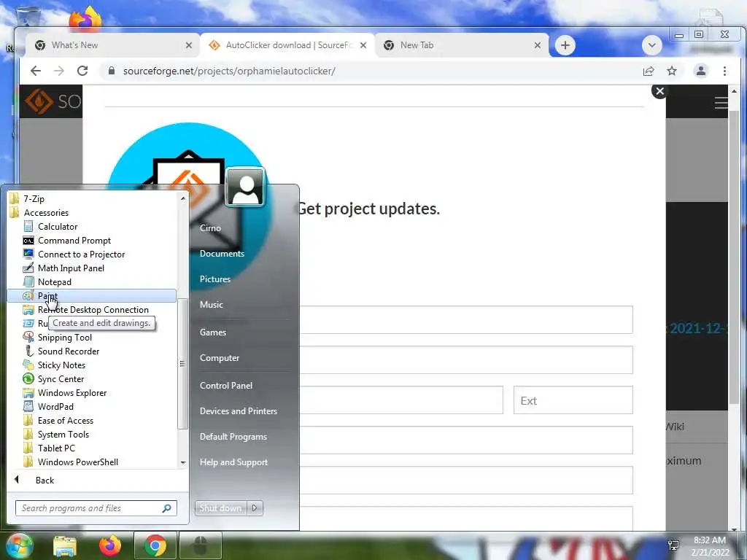Click the address bar URL
The image size is (747, 560).
coord(229,71)
